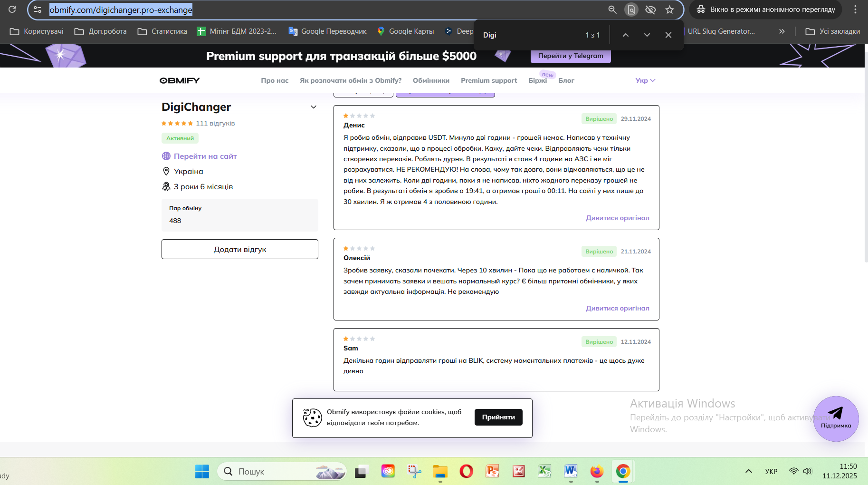Click Дивитися оригінал on Денис review

618,218
